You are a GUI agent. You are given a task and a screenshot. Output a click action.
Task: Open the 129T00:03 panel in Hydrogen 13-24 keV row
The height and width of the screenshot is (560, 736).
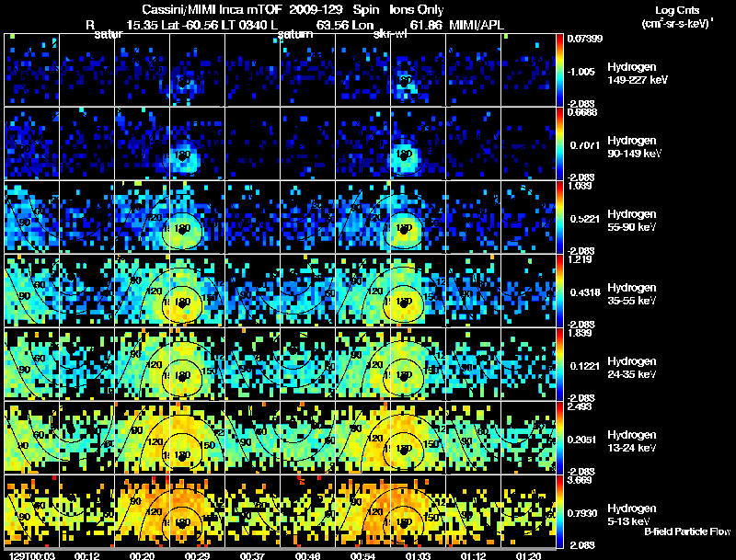(x=31, y=439)
